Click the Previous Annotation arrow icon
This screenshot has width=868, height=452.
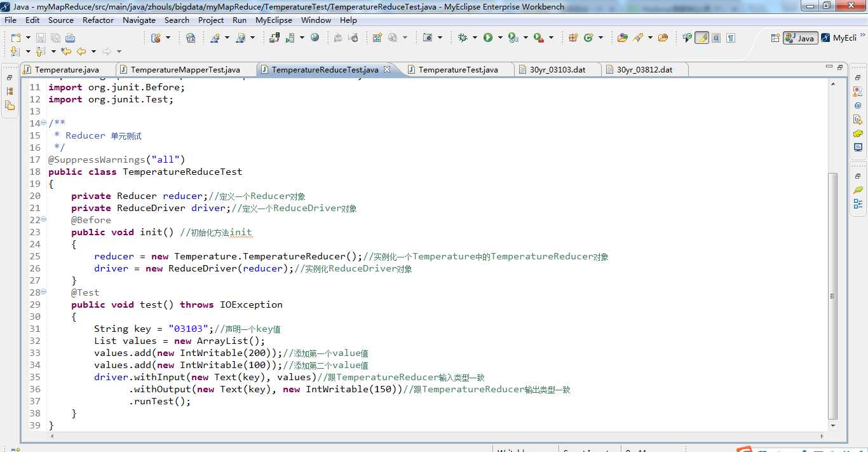tap(40, 51)
